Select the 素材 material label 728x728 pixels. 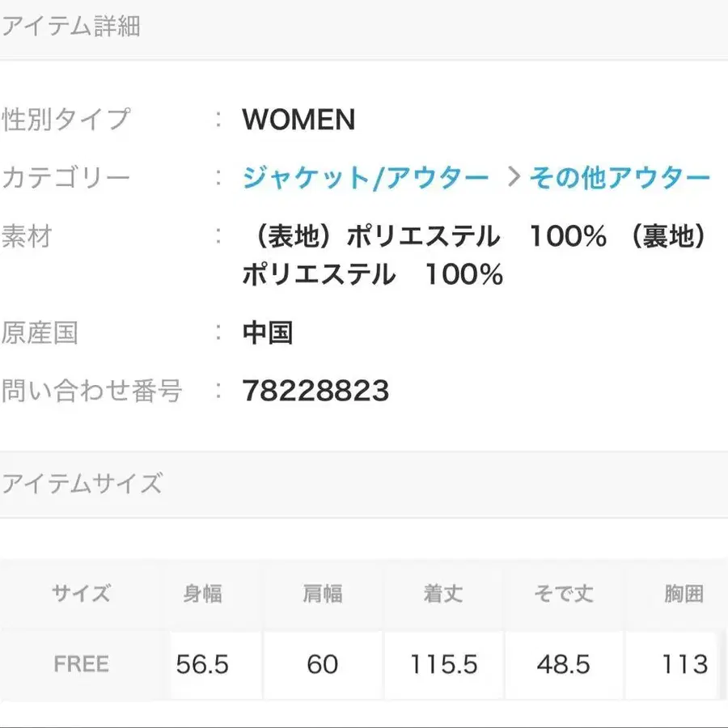[x=26, y=236]
